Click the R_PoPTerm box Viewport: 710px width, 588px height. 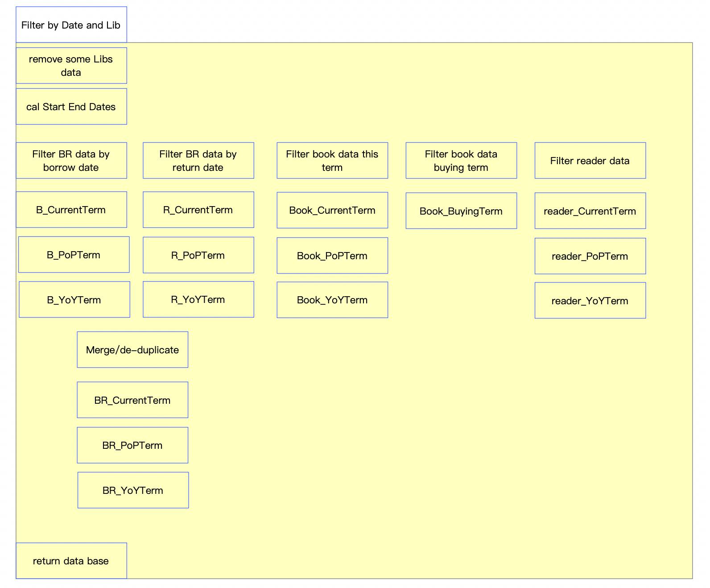pyautogui.click(x=198, y=255)
